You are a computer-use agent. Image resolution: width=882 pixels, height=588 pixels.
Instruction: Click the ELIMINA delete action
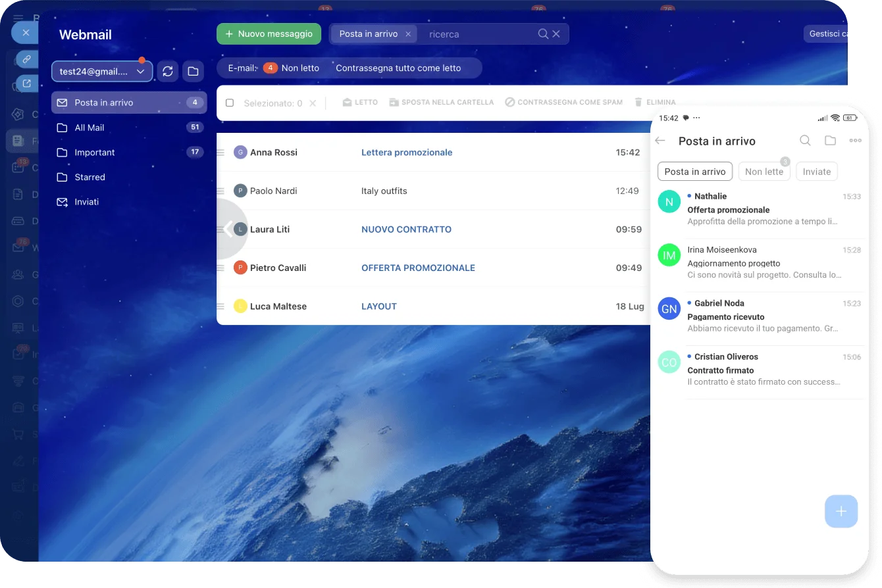click(x=655, y=103)
